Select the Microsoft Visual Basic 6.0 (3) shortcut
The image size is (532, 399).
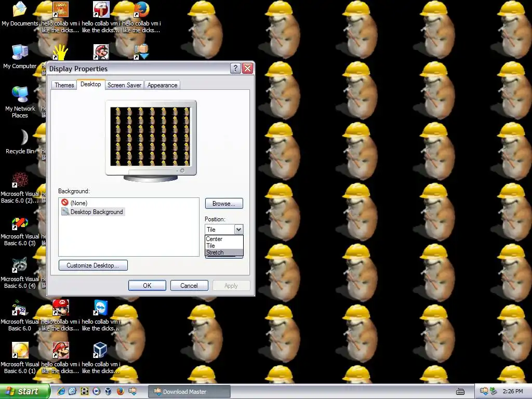[20, 222]
